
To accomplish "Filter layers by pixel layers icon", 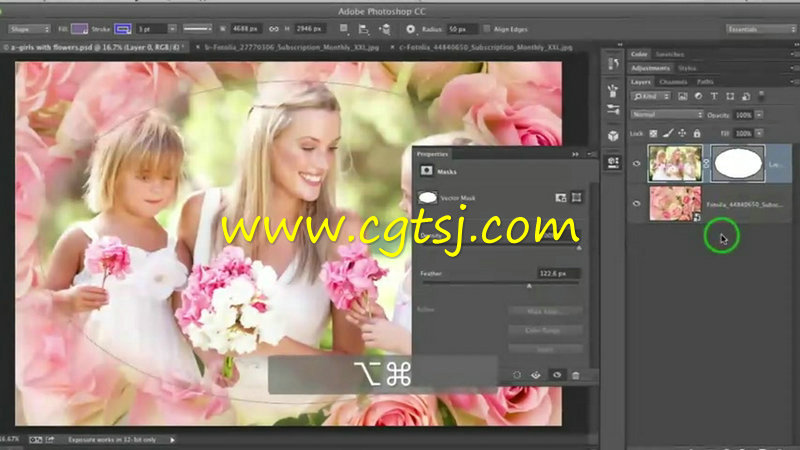I will (683, 96).
